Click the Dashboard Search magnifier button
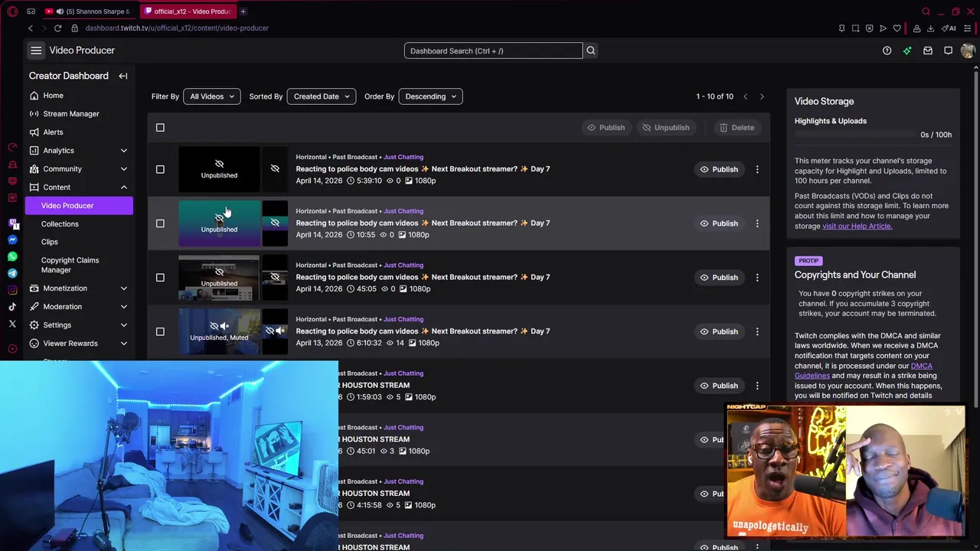This screenshot has height=551, width=980. tap(590, 51)
